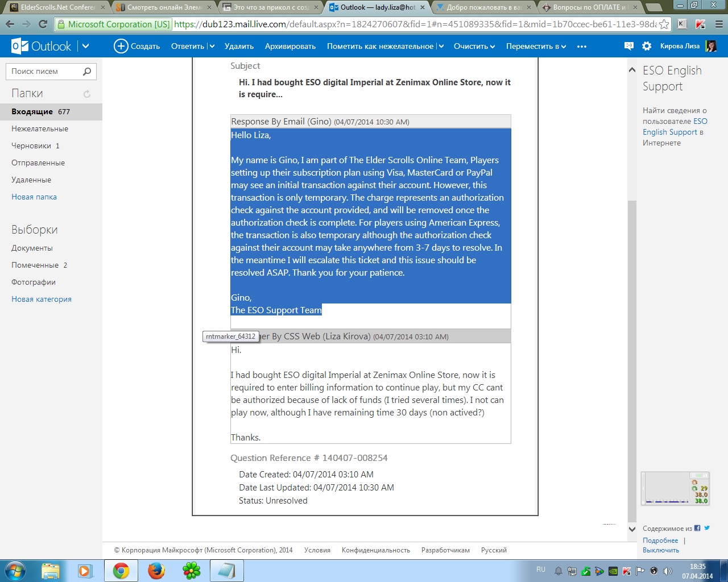Switch to the Добро пожаловать tab

pyautogui.click(x=482, y=7)
